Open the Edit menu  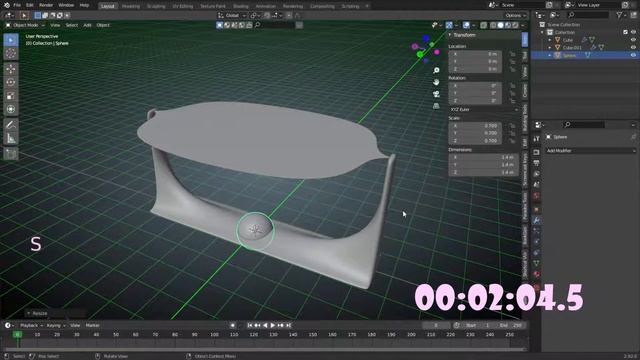point(30,5)
